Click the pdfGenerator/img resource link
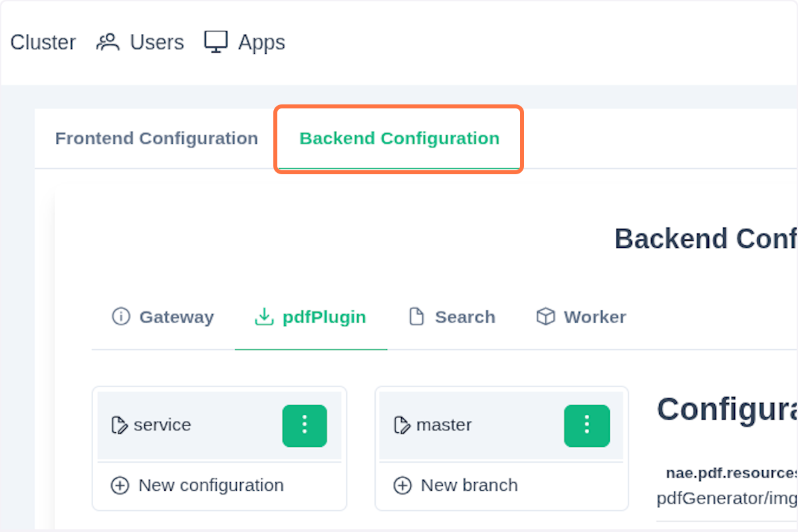 (x=726, y=498)
